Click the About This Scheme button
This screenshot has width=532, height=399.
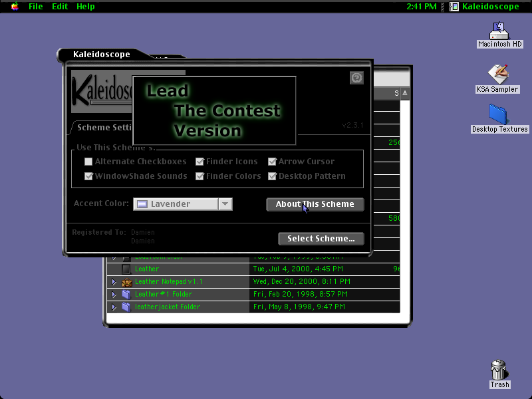315,204
